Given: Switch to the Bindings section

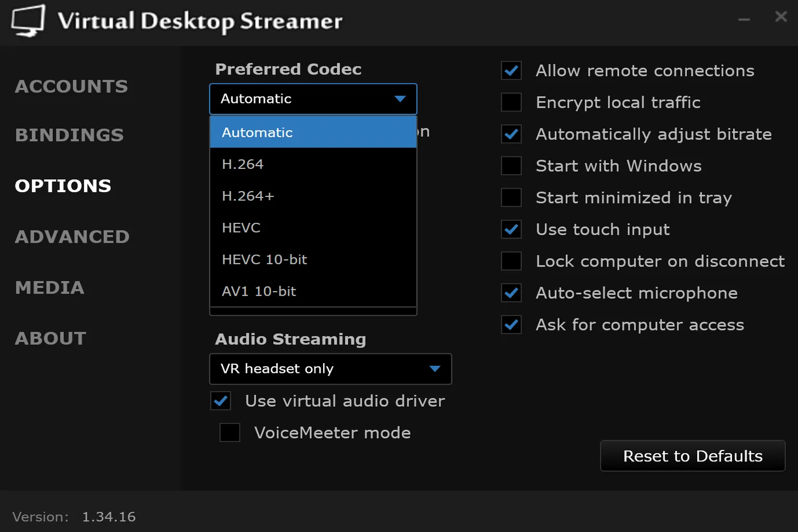Looking at the screenshot, I should pos(69,135).
